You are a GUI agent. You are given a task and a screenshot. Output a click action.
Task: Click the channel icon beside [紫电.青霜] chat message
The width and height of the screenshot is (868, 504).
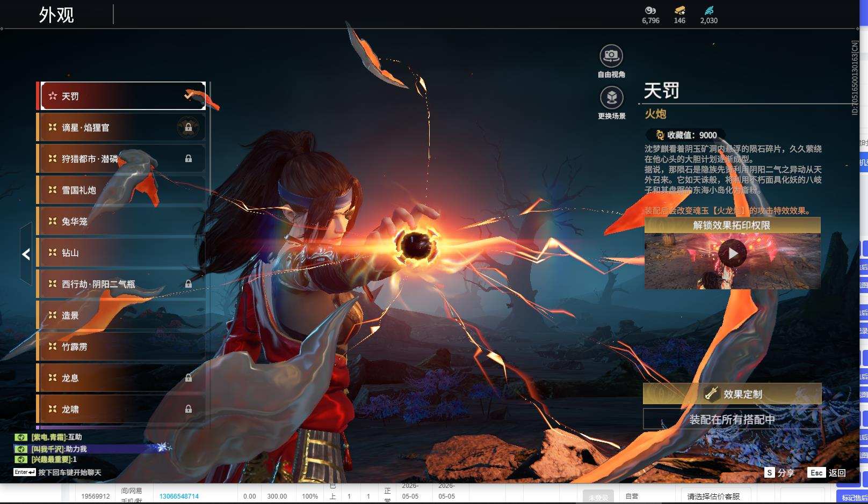[x=21, y=437]
